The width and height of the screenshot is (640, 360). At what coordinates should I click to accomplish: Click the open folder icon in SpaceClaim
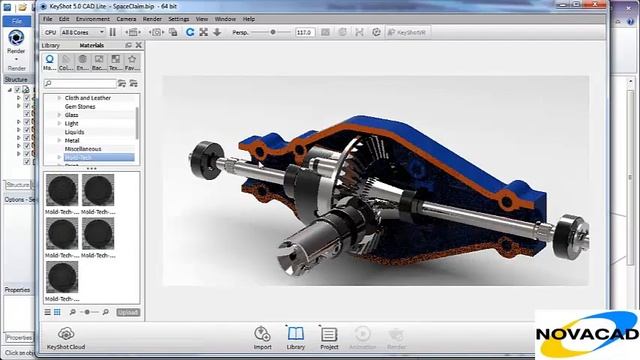pyautogui.click(x=22, y=7)
